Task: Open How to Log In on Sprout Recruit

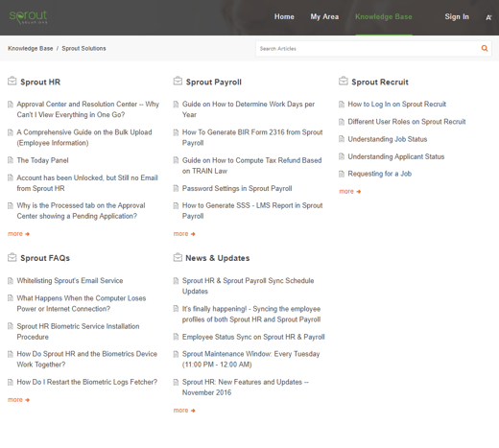Action: pos(397,105)
